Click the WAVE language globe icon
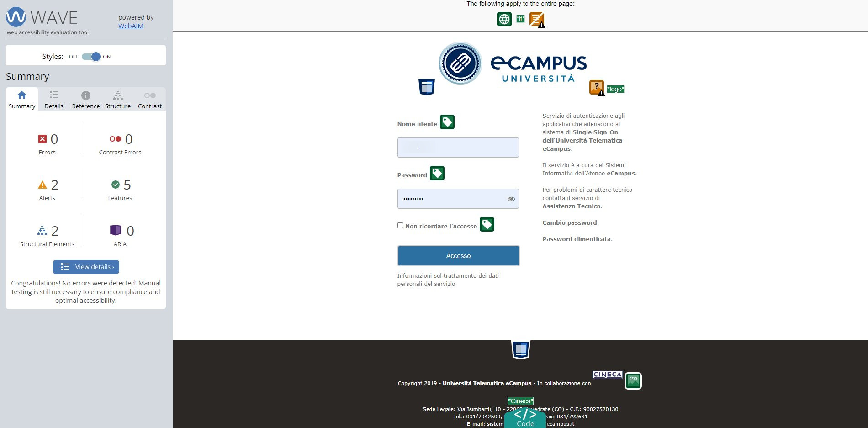Viewport: 868px width, 428px height. coord(504,19)
